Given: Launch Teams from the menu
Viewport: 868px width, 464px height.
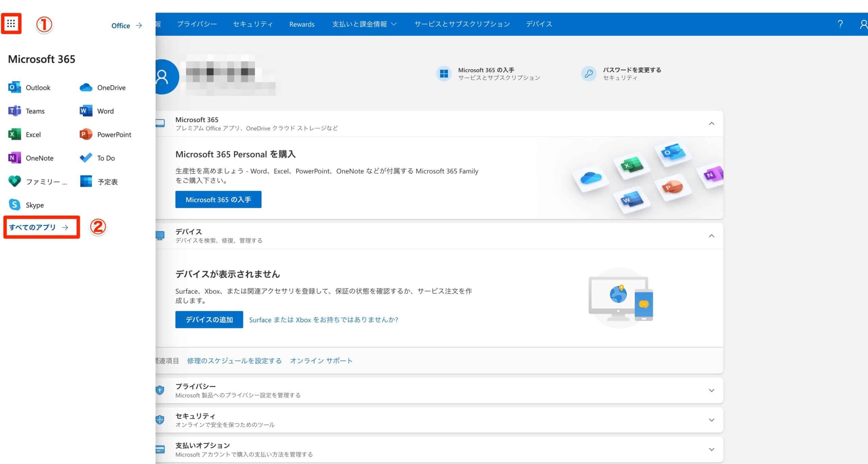Looking at the screenshot, I should point(35,111).
